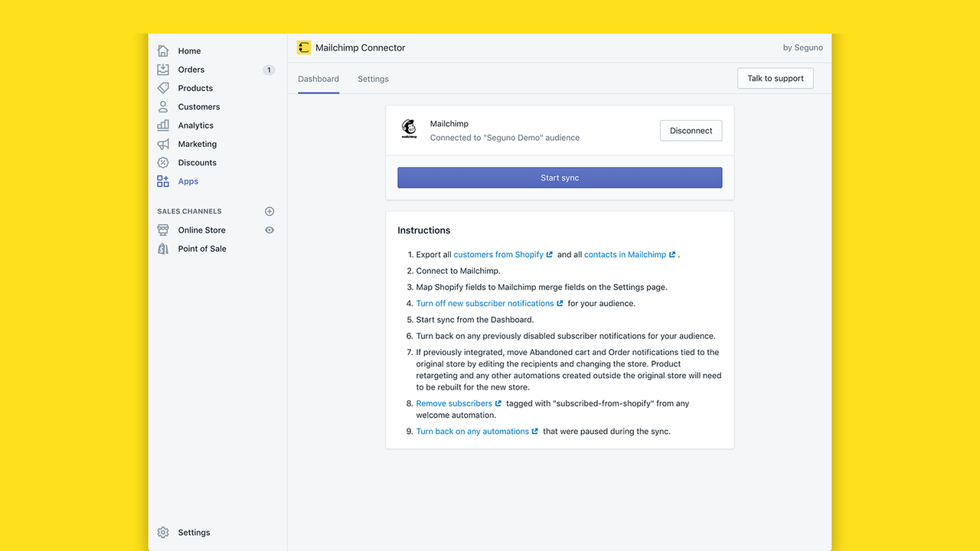Click external-link icon after Turn back on automations
The width and height of the screenshot is (980, 551).
(535, 432)
